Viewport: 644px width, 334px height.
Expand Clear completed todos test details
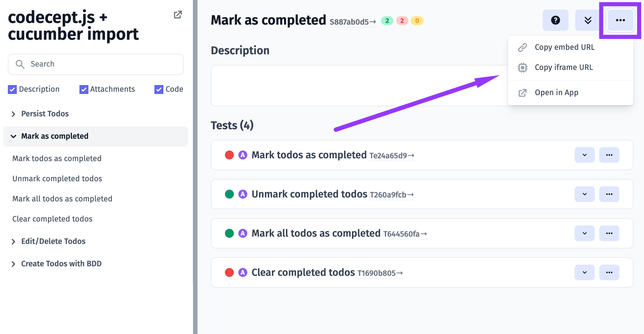pyautogui.click(x=584, y=272)
